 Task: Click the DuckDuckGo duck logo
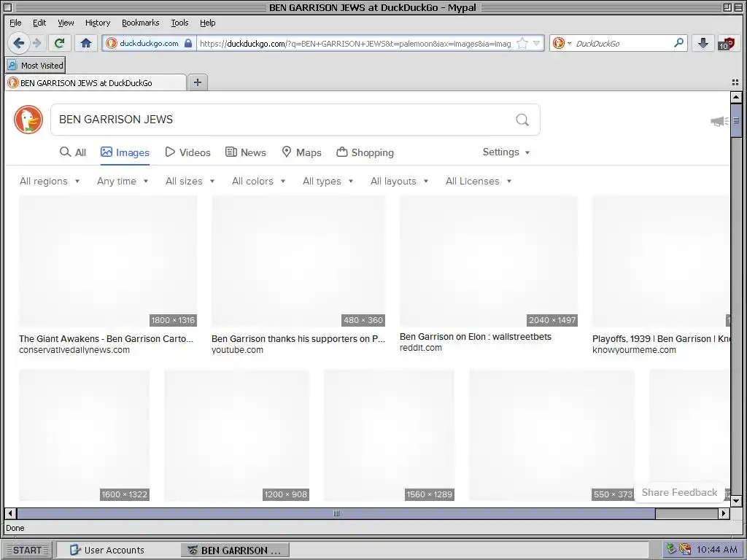[x=28, y=119]
